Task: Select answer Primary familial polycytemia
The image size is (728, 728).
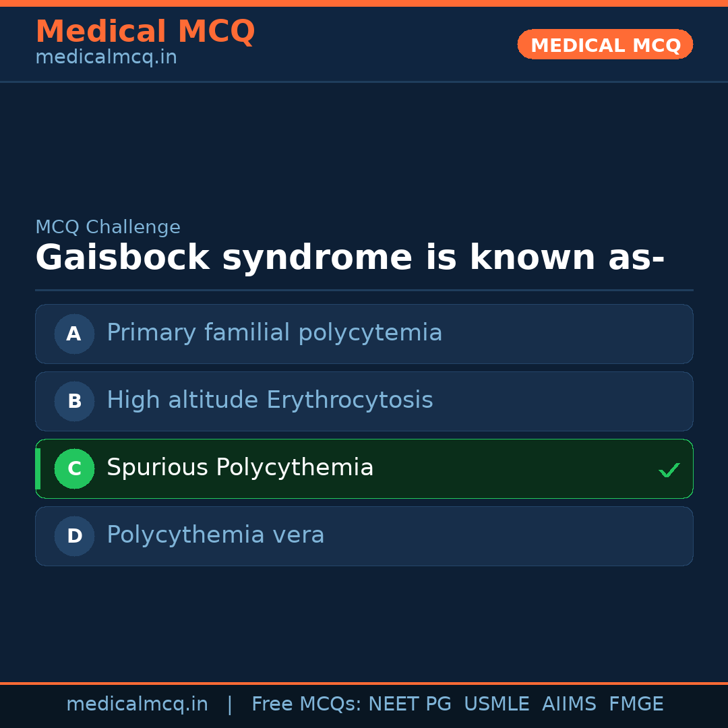Action: pyautogui.click(x=274, y=333)
